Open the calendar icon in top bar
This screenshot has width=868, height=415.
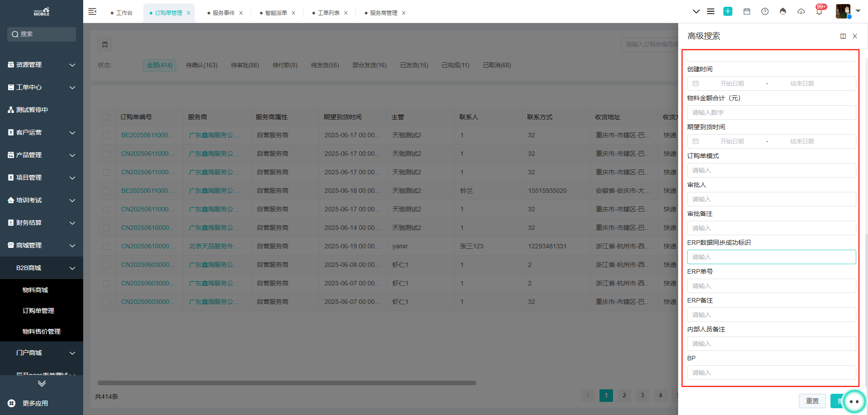[x=747, y=11]
